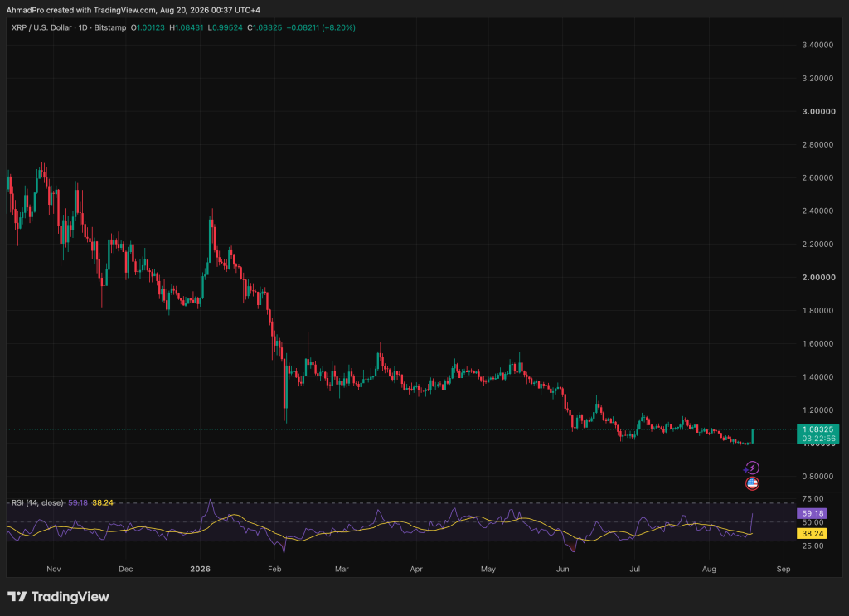The height and width of the screenshot is (616, 849).
Task: Click the latest tall green candle
Action: tap(752, 437)
